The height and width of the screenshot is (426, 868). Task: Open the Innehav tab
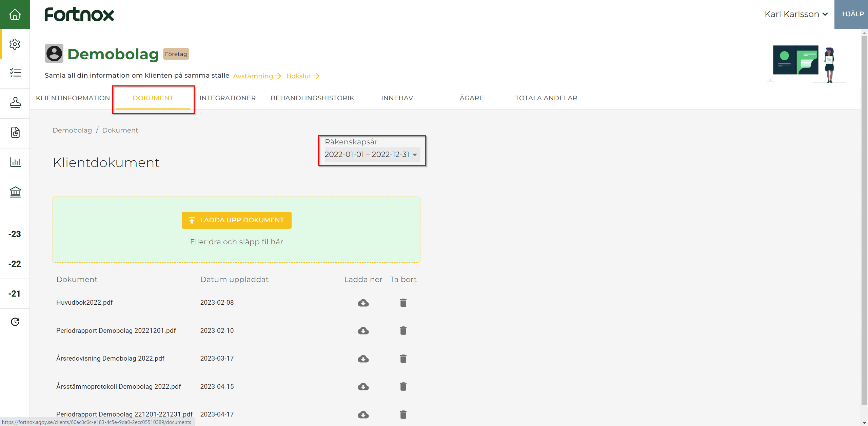click(x=397, y=98)
